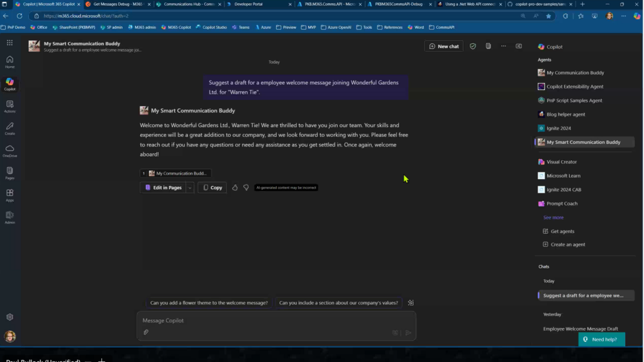Open Employee Welcome Message Draft chat

click(x=580, y=329)
